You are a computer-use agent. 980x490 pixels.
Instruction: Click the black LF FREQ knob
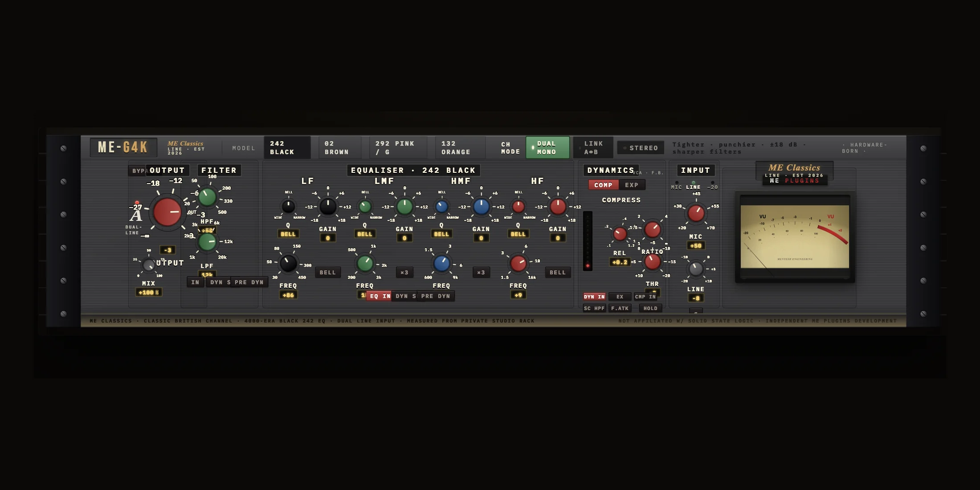pyautogui.click(x=288, y=263)
